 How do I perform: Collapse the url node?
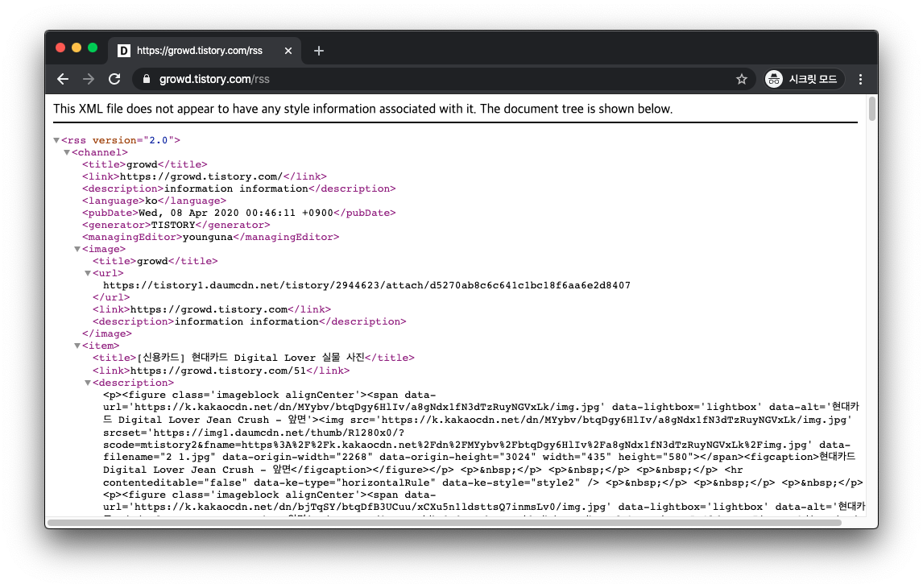pos(88,273)
